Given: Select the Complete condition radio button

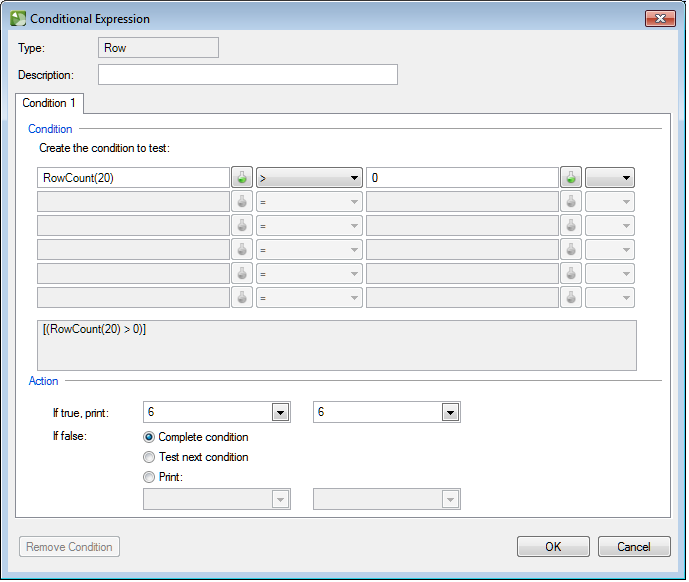Looking at the screenshot, I should pos(150,437).
